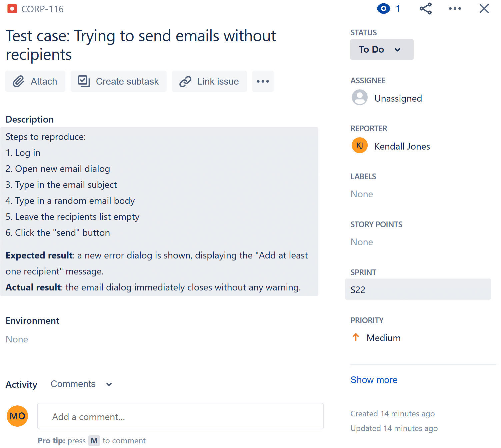Click the '6. Click the "send" button' line

tap(58, 233)
